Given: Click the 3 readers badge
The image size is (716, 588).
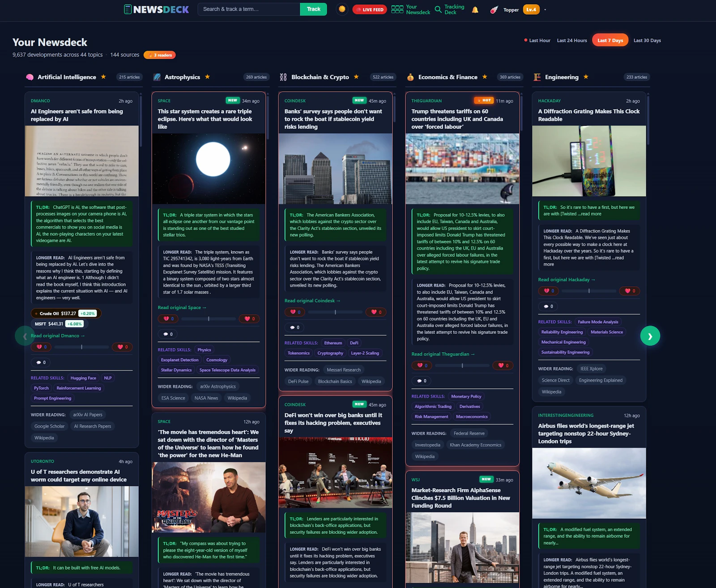Looking at the screenshot, I should point(160,55).
